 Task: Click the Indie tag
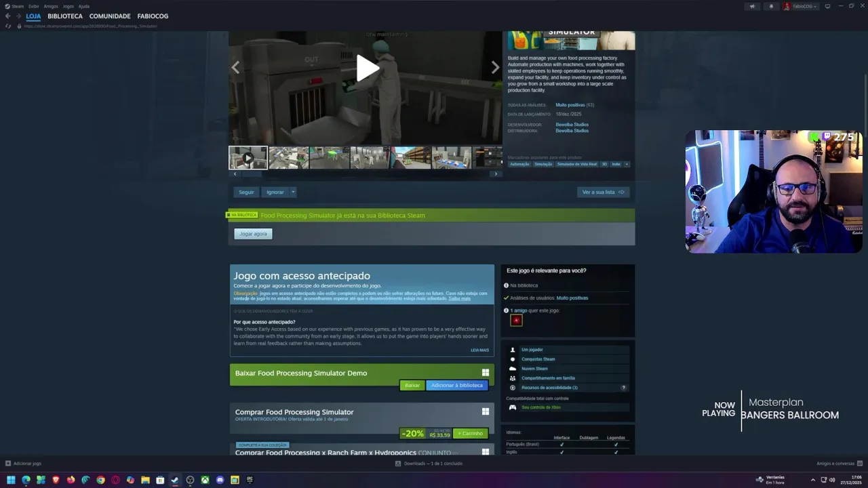[616, 164]
